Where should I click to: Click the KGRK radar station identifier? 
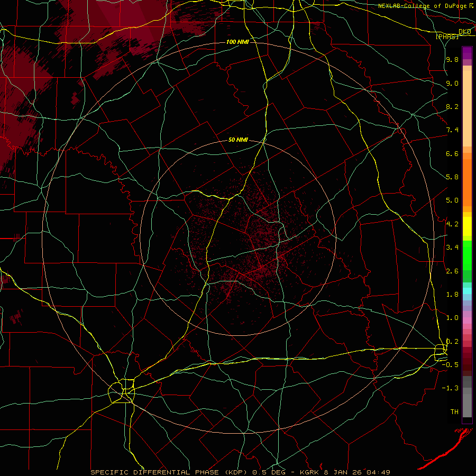pyautogui.click(x=309, y=472)
